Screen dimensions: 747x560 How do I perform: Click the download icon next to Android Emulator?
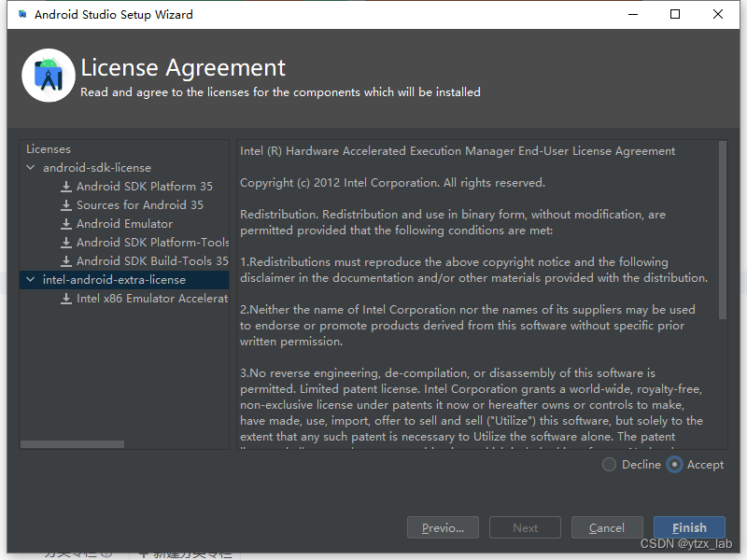(x=65, y=223)
